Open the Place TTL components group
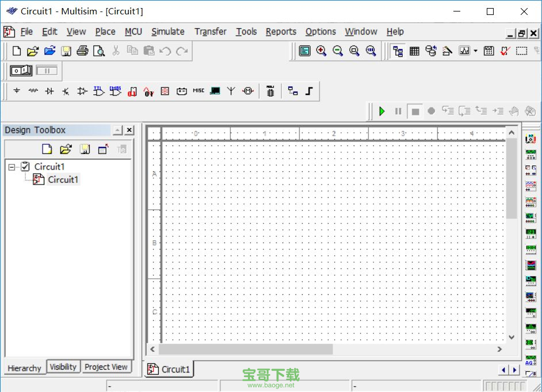Screen dimensions: 542x392 point(98,91)
